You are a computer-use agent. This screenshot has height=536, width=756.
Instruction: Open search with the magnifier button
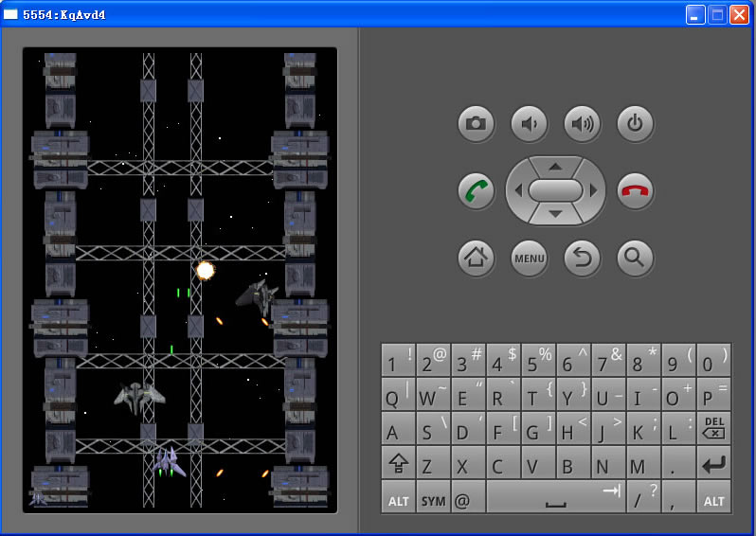tap(635, 257)
